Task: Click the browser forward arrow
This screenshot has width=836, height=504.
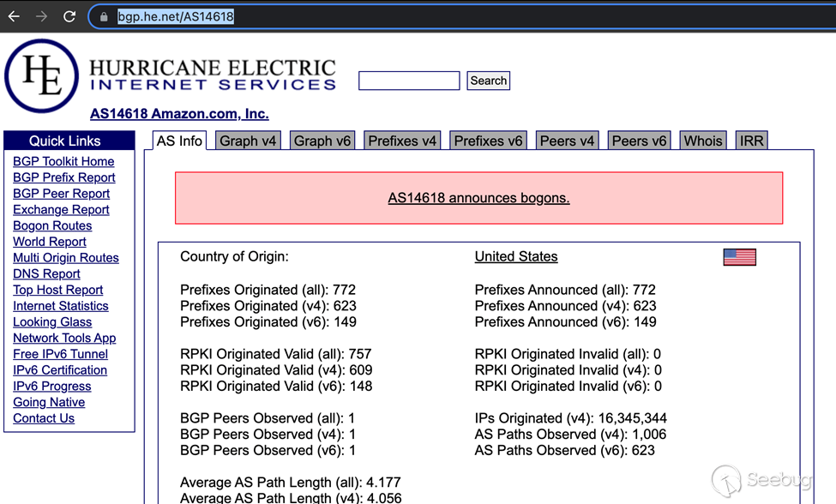Action: coord(41,16)
